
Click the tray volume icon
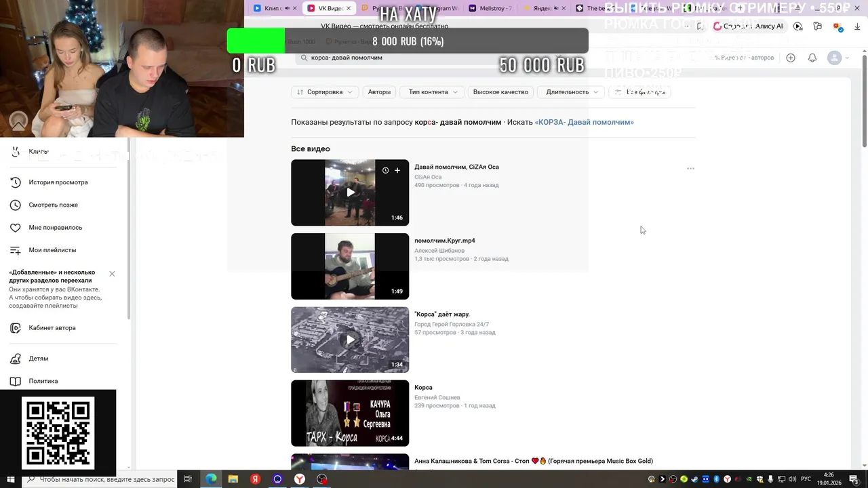tap(792, 479)
